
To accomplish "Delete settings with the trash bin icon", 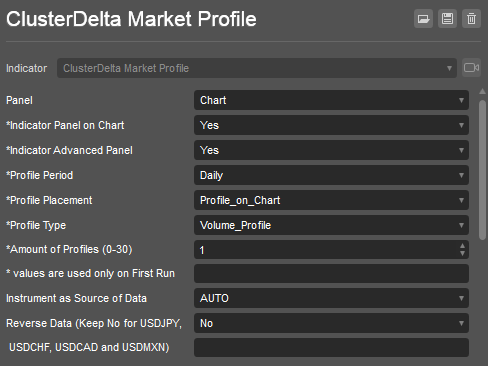I will (x=471, y=19).
